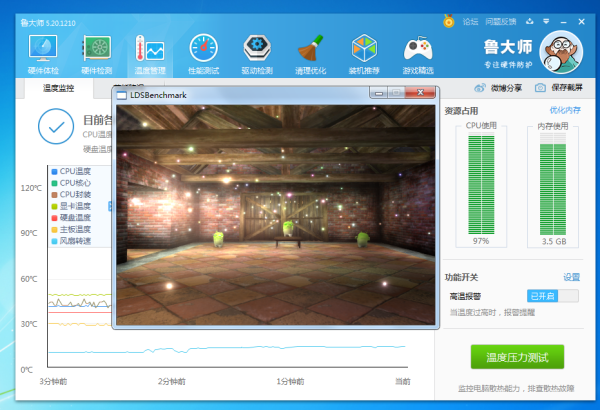The height and width of the screenshot is (410, 600).
Task: Click the gold medal icon in title bar
Action: point(449,21)
